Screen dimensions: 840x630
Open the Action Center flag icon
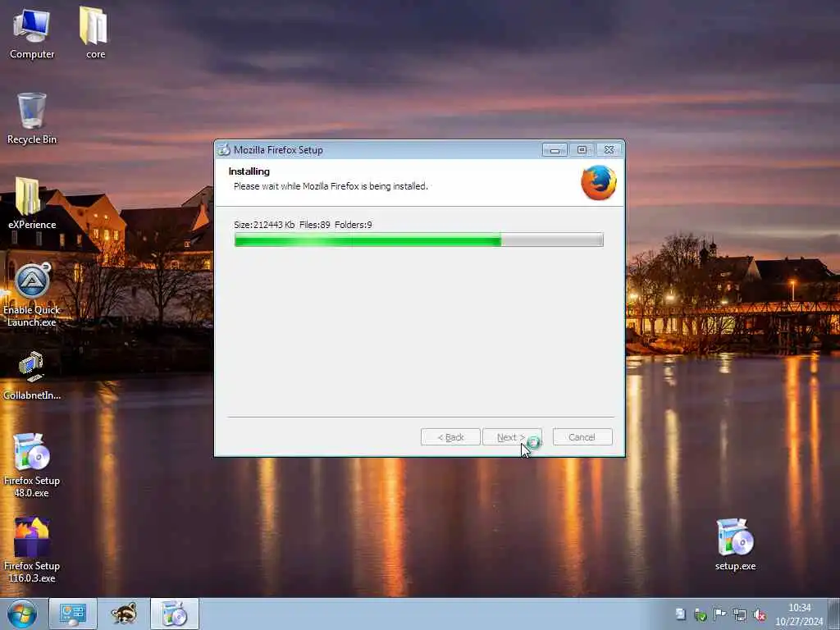click(719, 614)
